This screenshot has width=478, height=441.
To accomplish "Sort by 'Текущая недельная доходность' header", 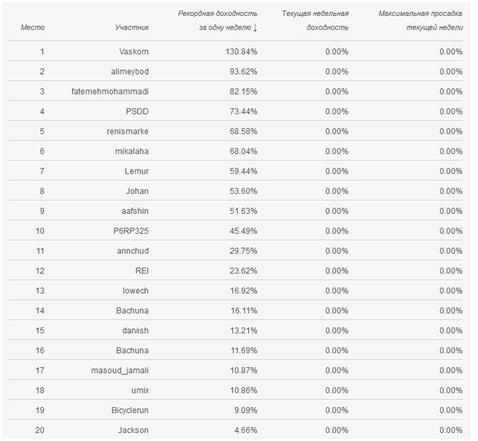I will point(315,20).
